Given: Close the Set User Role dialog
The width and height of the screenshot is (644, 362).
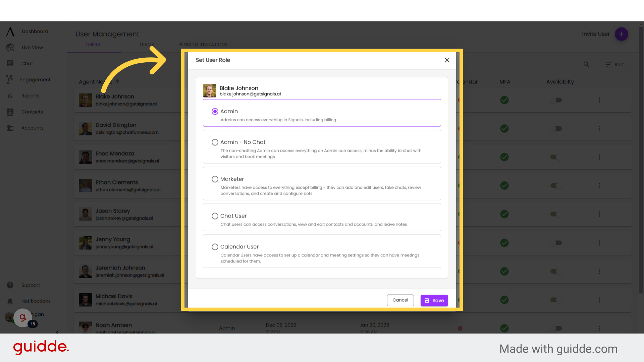Looking at the screenshot, I should 447,60.
